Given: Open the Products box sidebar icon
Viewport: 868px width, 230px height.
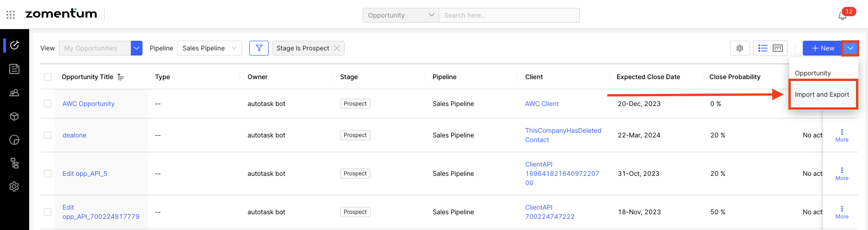Looking at the screenshot, I should click(x=14, y=116).
